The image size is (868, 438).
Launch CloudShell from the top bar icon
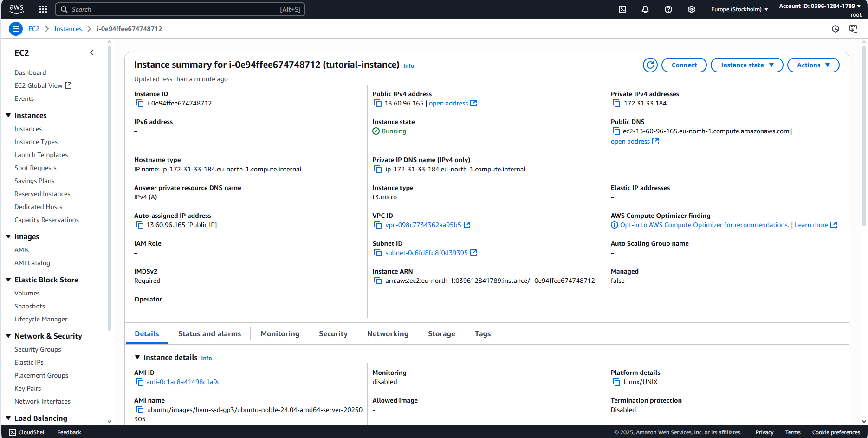click(622, 9)
